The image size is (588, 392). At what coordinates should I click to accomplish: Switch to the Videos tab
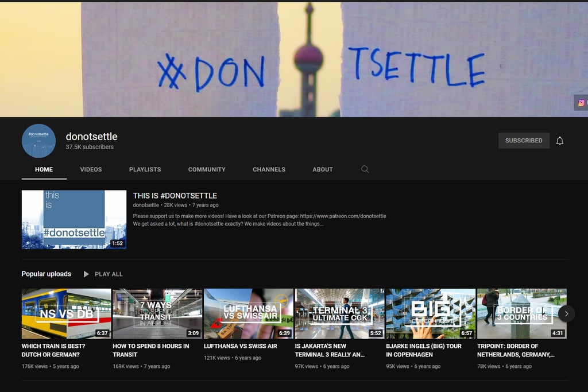(91, 169)
